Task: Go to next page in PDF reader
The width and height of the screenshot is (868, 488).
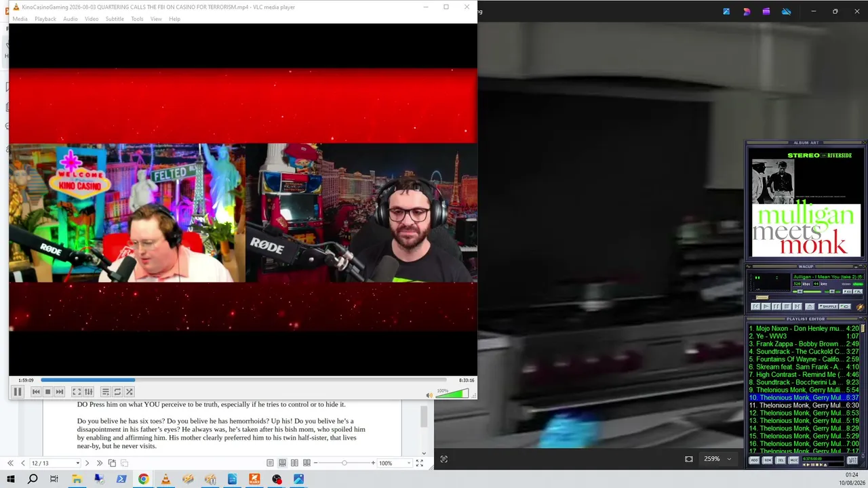Action: point(87,463)
